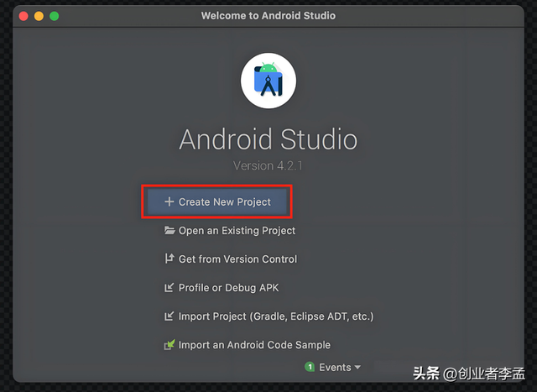Viewport: 537px width, 392px height.
Task: Open an Existing Project link
Action: tap(237, 231)
